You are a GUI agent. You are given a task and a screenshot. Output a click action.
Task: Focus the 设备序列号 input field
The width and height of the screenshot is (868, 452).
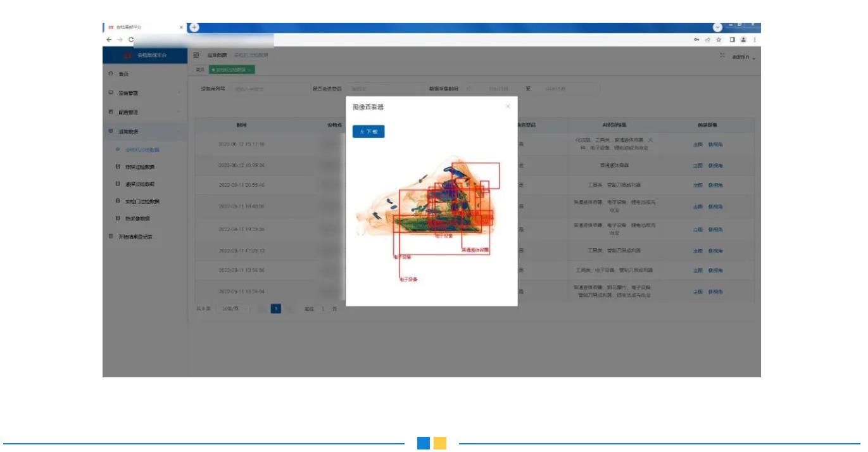coord(265,89)
